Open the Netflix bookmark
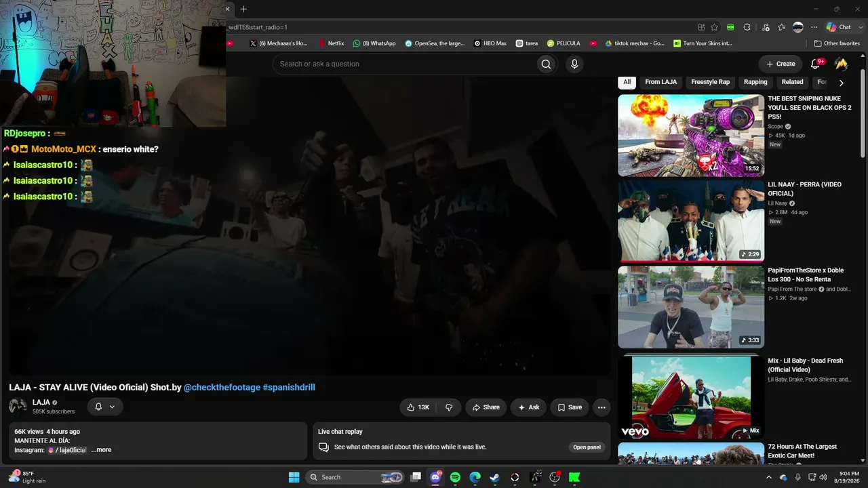 click(x=330, y=43)
